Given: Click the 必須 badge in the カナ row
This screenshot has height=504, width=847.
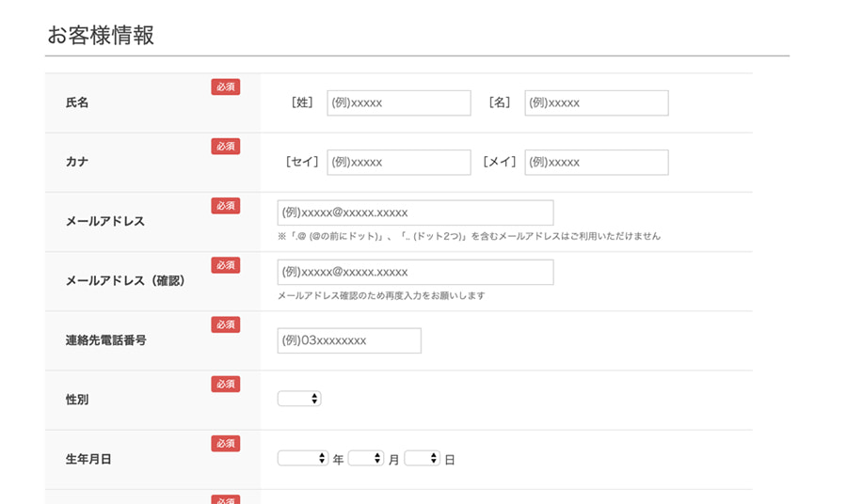Looking at the screenshot, I should (225, 146).
